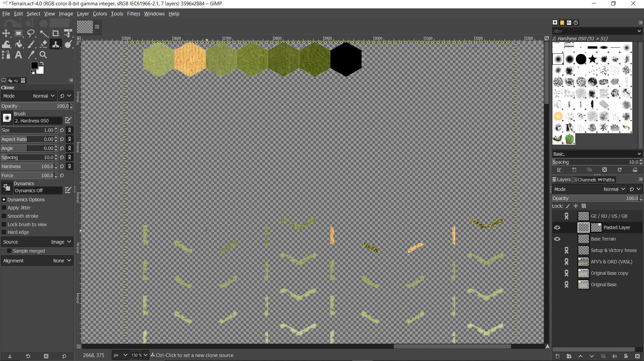
Task: Refresh the brushes list
Action: click(x=620, y=170)
